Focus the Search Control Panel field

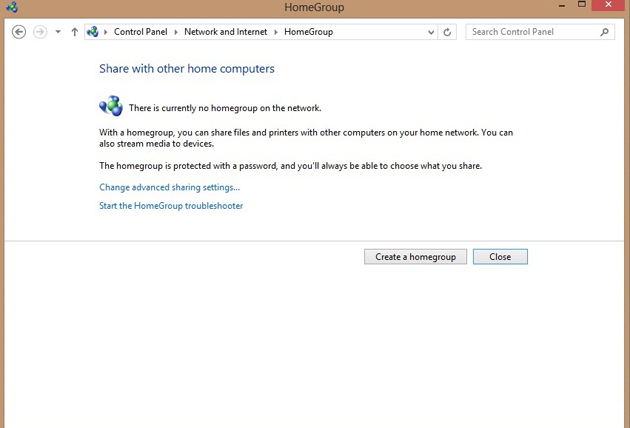(x=532, y=32)
